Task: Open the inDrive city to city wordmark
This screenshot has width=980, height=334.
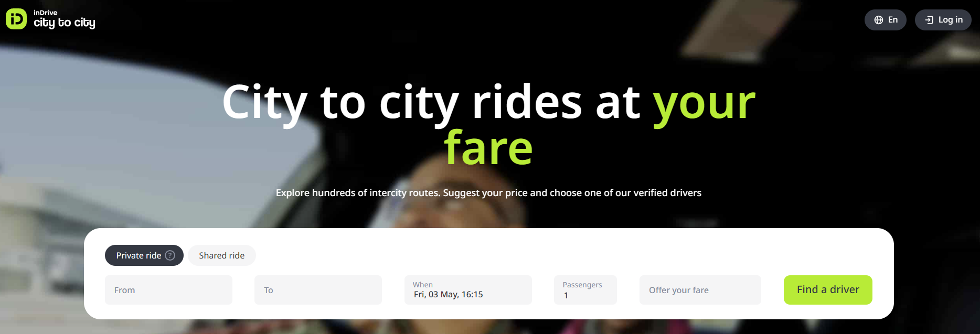Action: click(64, 19)
